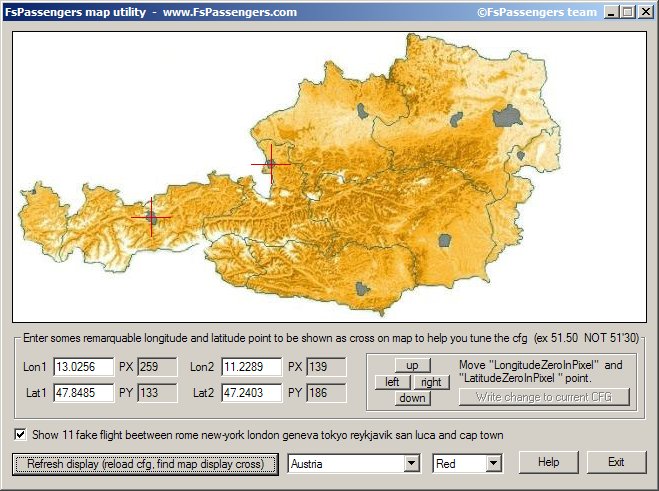Click the gray Klagenfurt marker in south

pos(362,289)
